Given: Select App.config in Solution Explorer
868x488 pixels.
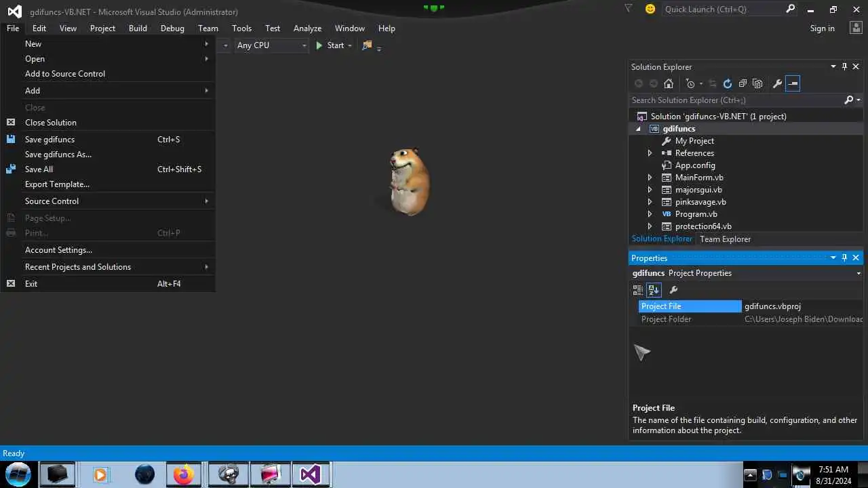Looking at the screenshot, I should click(x=695, y=165).
